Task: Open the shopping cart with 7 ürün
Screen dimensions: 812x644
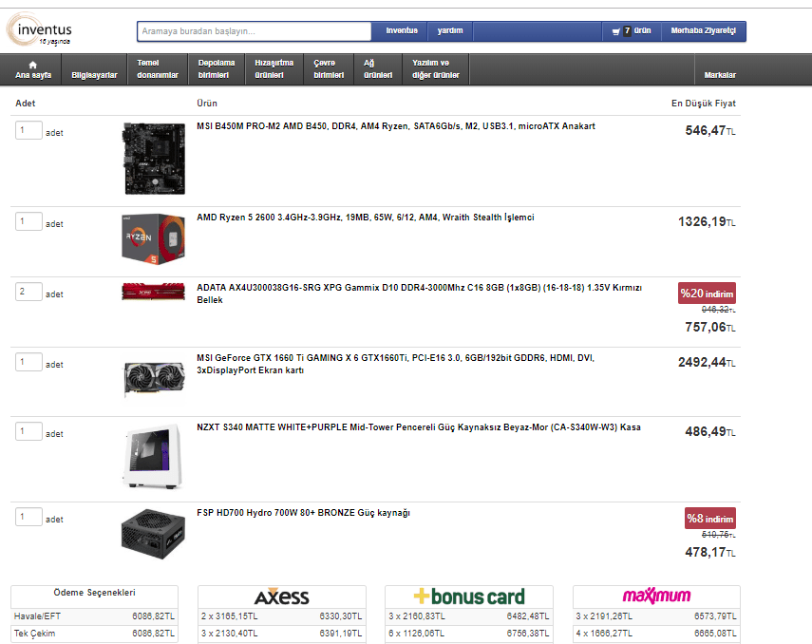Action: pos(632,31)
